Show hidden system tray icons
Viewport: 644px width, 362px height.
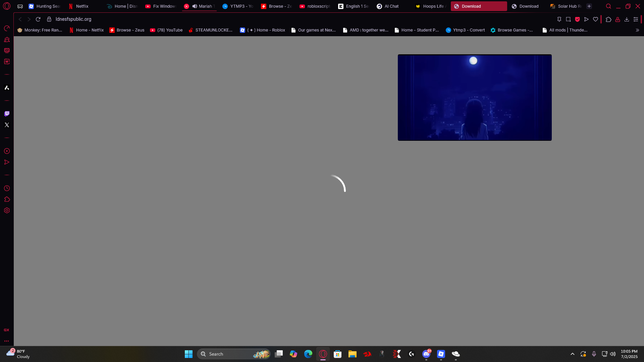[x=573, y=354]
